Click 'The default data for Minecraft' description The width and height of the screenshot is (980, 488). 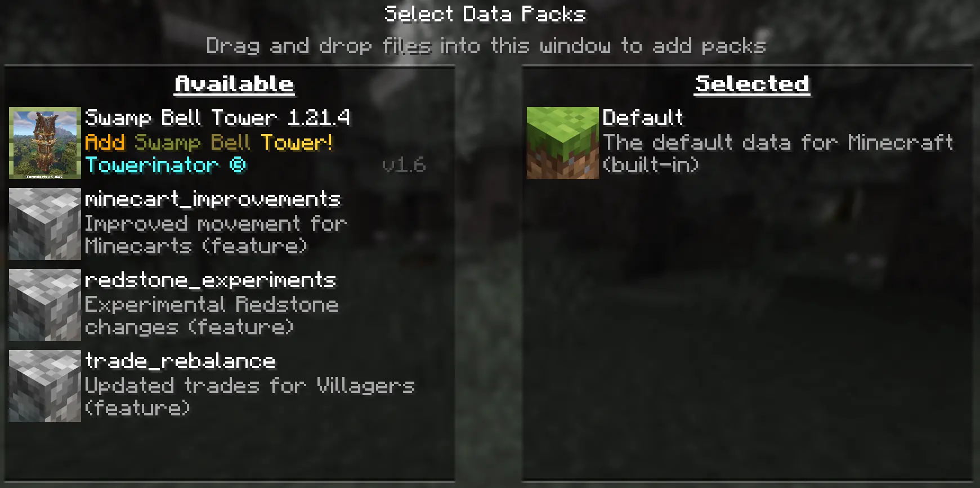pos(778,153)
